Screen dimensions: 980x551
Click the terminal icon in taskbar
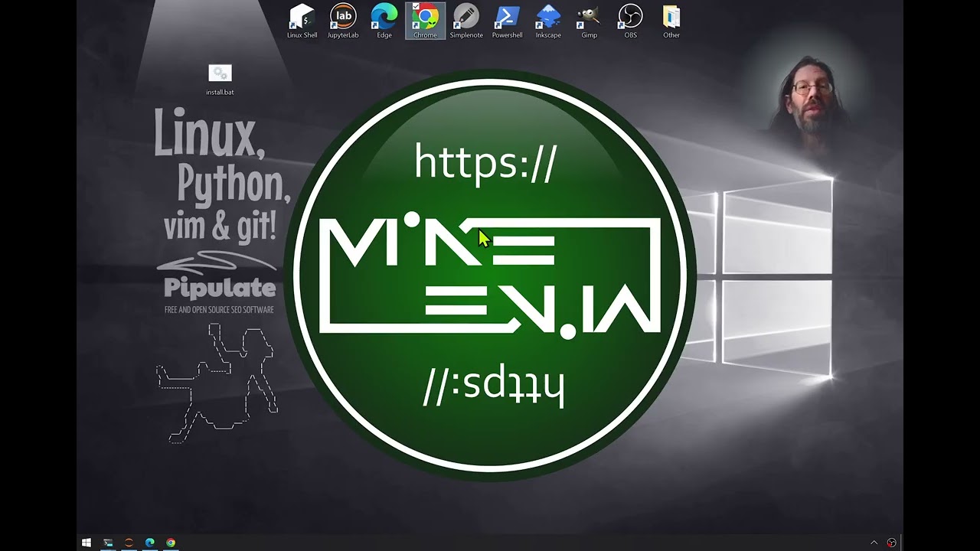point(108,543)
